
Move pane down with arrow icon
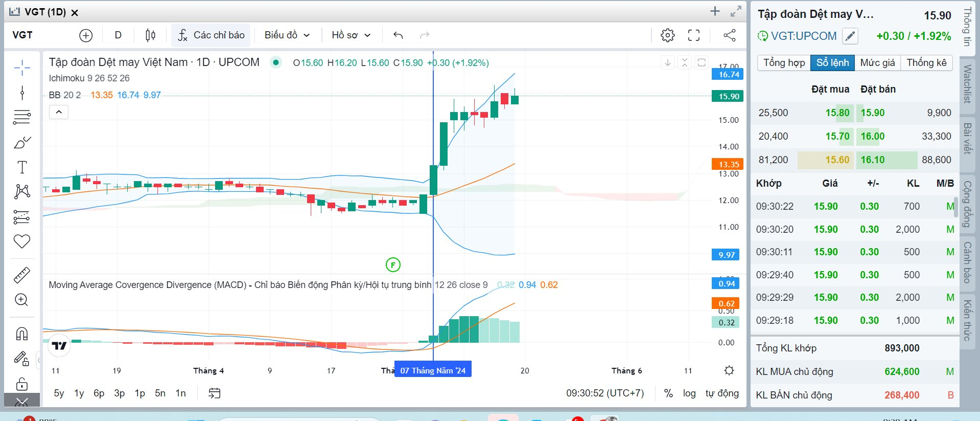[668, 62]
